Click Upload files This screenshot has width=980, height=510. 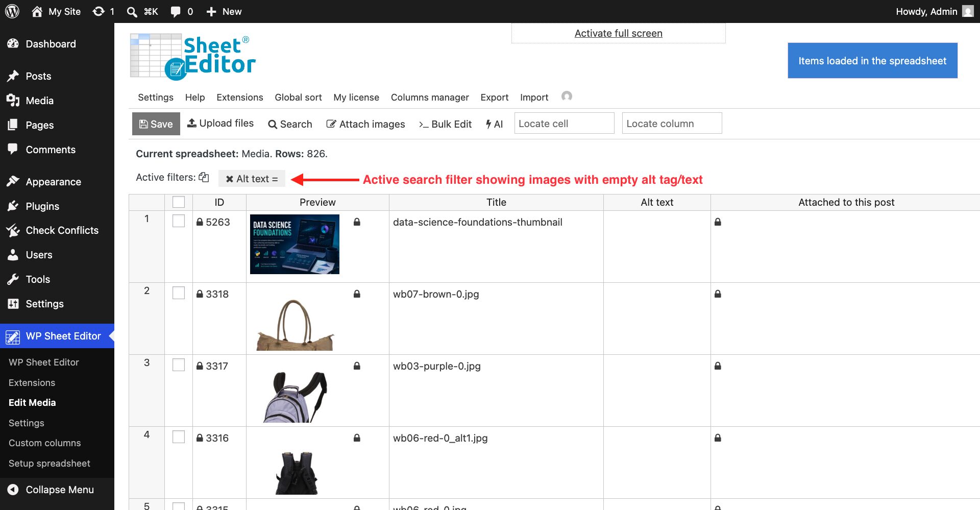click(x=220, y=124)
